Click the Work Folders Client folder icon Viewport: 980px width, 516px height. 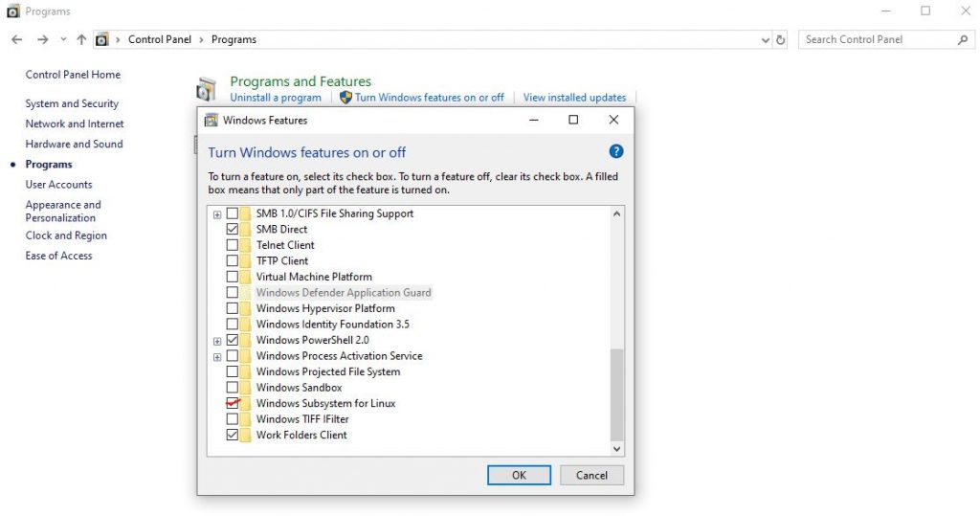click(x=246, y=436)
